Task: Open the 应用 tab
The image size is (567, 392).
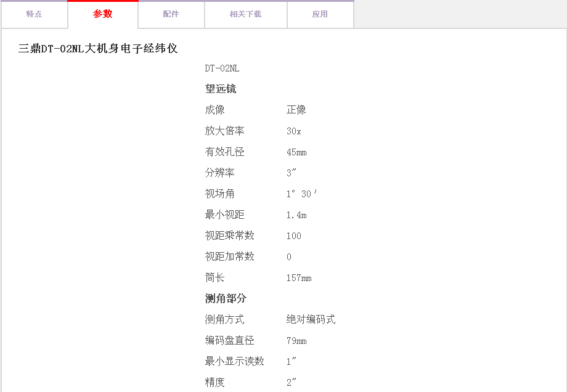Action: click(320, 14)
